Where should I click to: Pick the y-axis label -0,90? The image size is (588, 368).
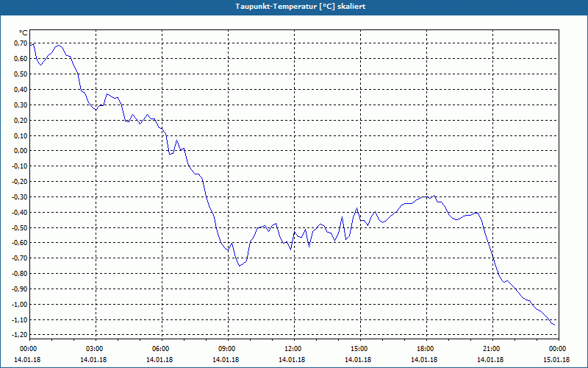point(20,289)
